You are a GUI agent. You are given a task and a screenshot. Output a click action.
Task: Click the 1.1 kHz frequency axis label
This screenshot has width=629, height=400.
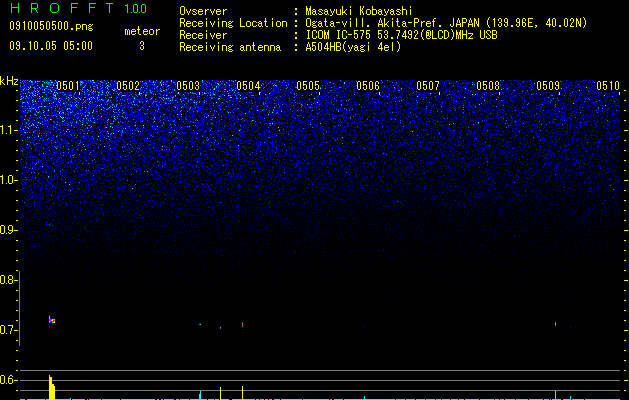point(8,130)
